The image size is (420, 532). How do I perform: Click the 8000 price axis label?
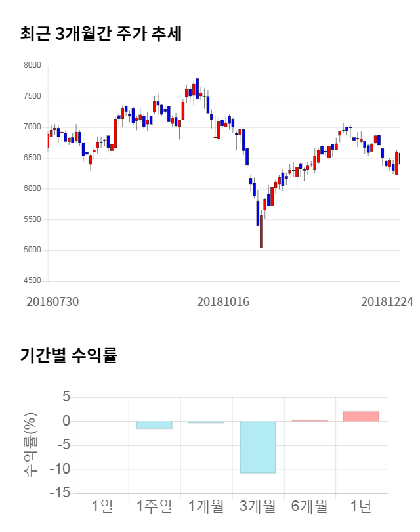(33, 66)
